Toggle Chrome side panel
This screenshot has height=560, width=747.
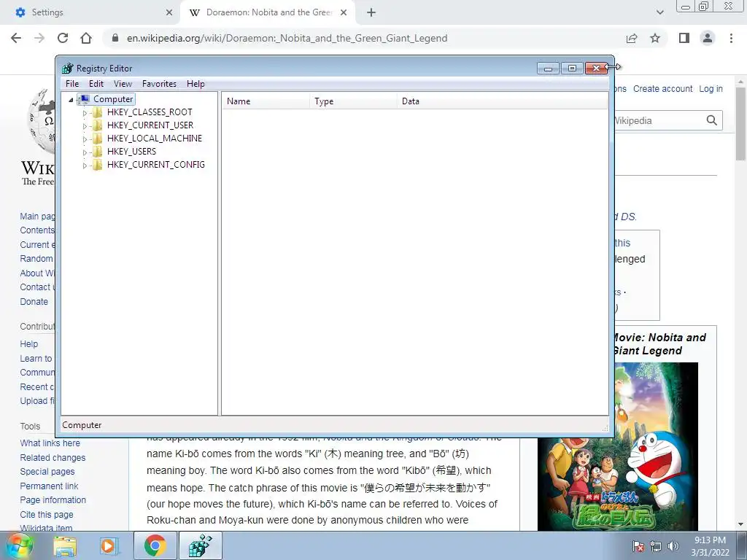click(684, 38)
